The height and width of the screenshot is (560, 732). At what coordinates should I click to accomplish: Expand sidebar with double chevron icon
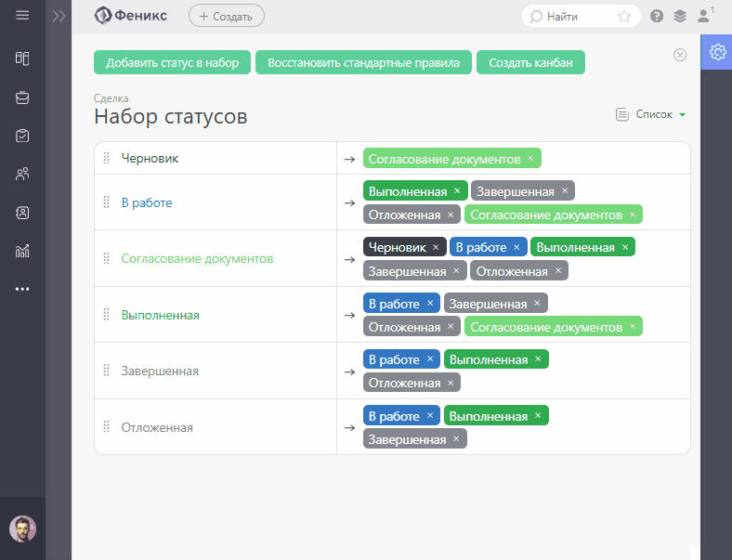pyautogui.click(x=59, y=17)
